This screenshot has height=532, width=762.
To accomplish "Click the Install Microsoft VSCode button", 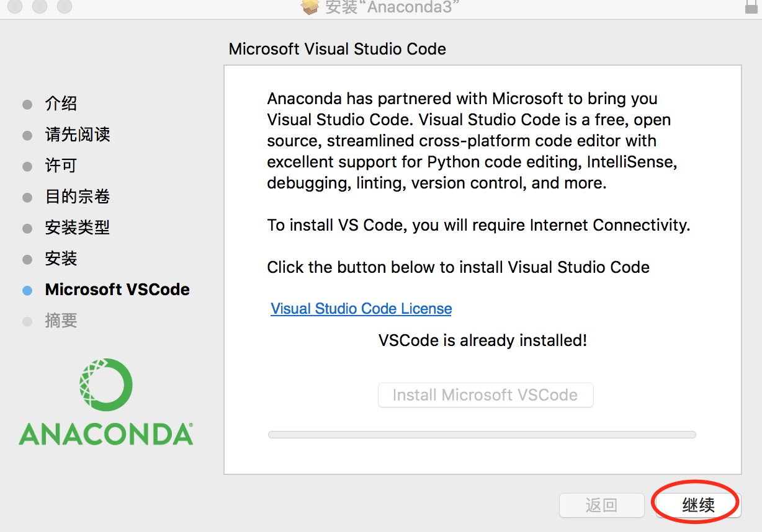I will [485, 395].
